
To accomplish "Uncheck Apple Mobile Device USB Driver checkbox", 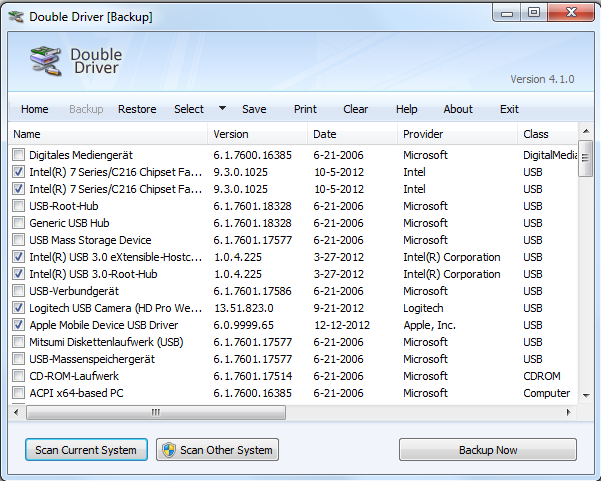I will tap(18, 325).
